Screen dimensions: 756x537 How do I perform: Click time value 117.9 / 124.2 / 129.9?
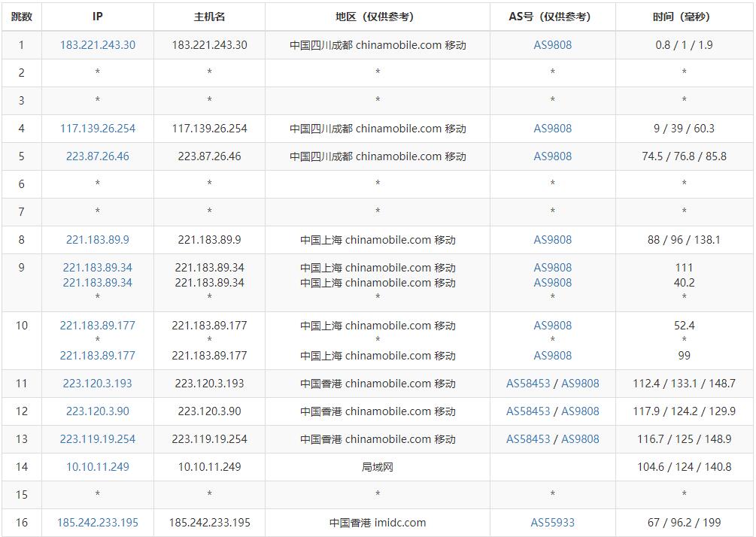point(684,411)
